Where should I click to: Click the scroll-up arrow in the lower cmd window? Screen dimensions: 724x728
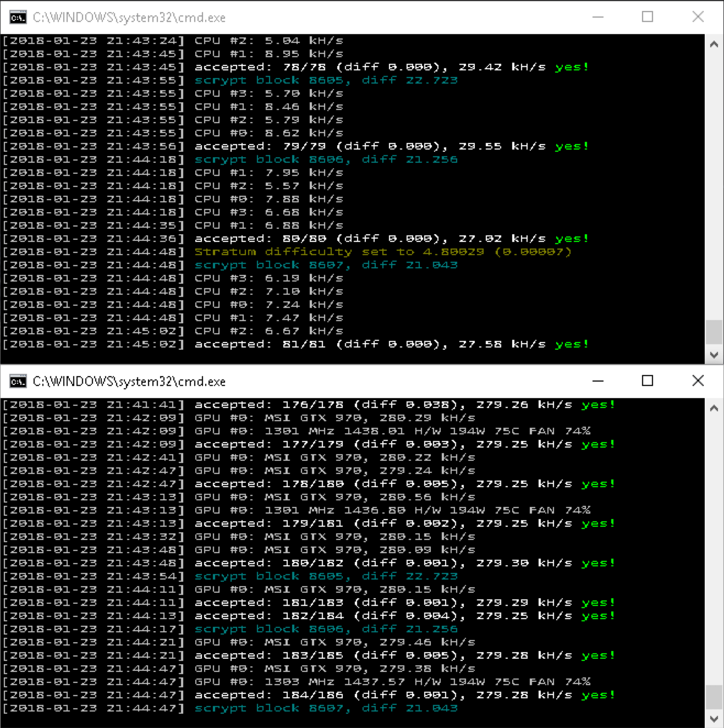pos(714,408)
